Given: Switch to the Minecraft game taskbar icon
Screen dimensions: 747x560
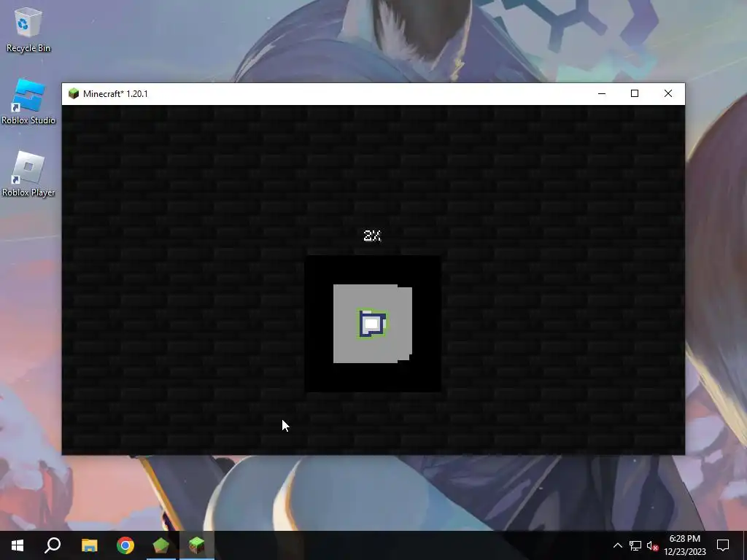Looking at the screenshot, I should (197, 545).
